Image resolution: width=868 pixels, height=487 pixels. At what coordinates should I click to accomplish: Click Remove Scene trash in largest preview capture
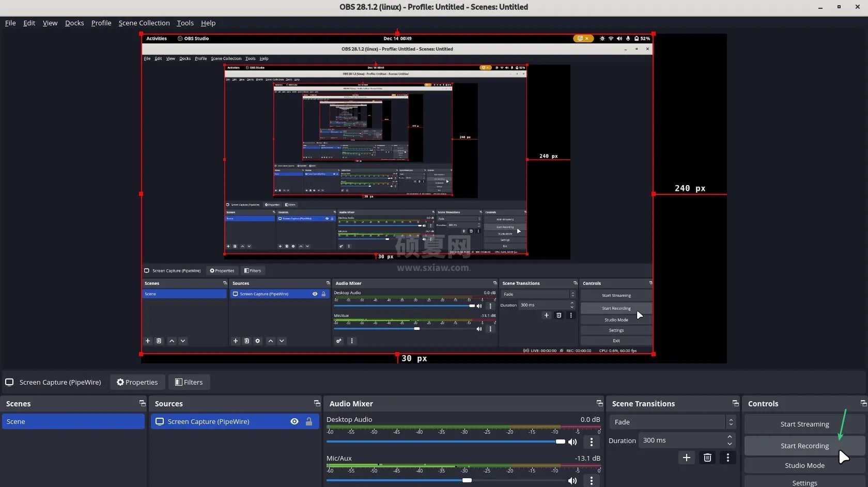159,341
